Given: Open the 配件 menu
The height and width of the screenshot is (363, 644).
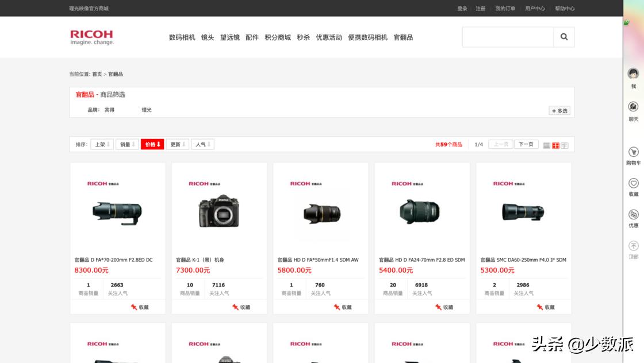Looking at the screenshot, I should pyautogui.click(x=252, y=37).
